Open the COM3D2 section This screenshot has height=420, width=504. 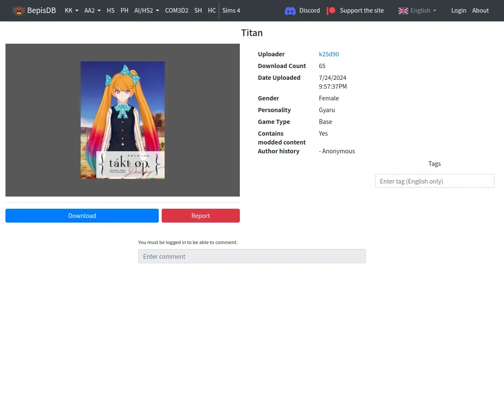pos(176,10)
